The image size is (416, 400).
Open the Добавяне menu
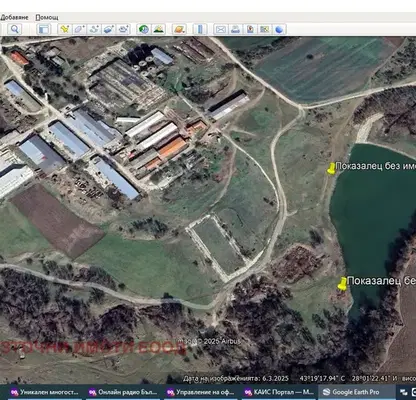tap(14, 17)
